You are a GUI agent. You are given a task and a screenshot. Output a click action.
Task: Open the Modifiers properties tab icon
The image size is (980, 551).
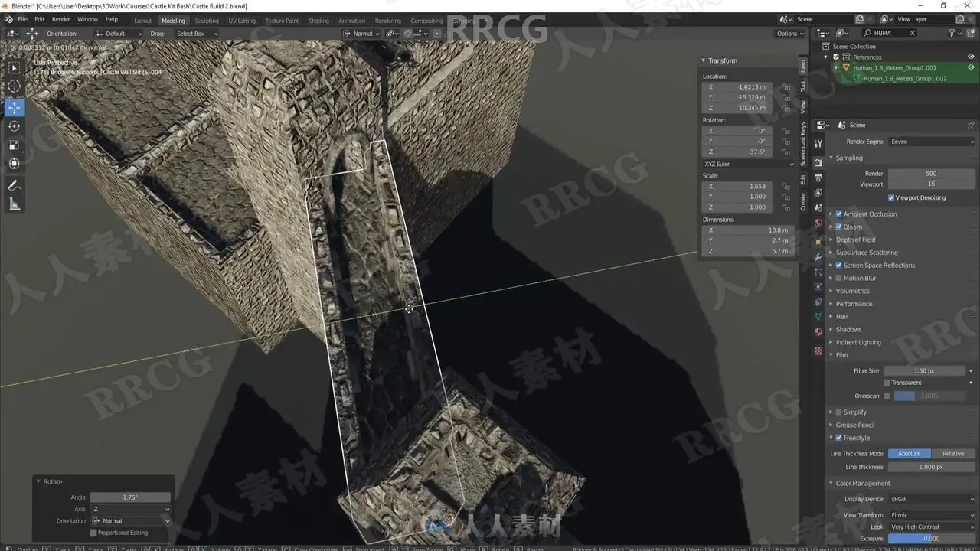click(818, 257)
